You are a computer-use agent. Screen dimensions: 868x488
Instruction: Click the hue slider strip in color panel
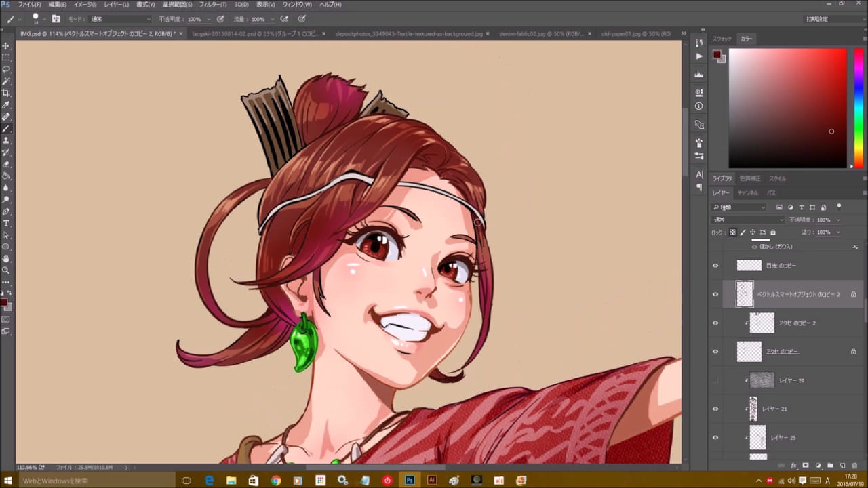coord(858,107)
